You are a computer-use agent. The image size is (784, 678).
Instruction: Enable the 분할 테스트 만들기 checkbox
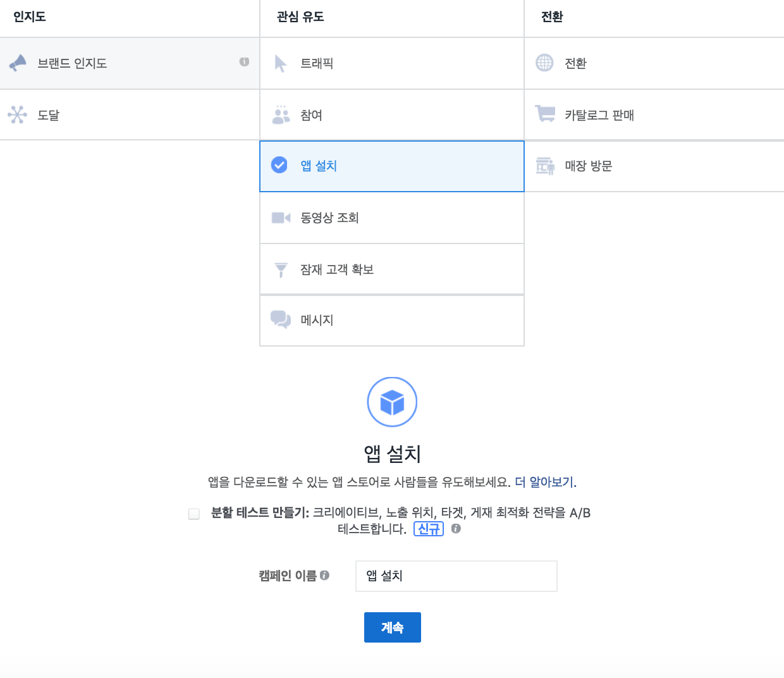click(194, 513)
